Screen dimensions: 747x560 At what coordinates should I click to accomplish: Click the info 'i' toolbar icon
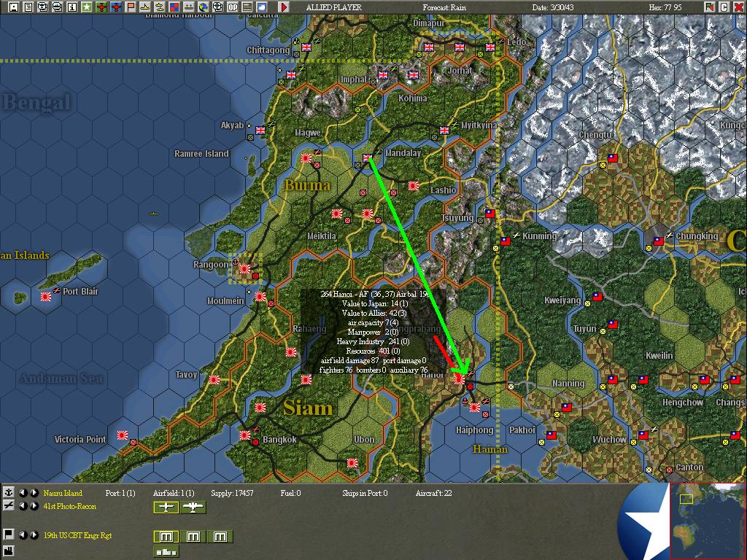pyautogui.click(x=72, y=7)
